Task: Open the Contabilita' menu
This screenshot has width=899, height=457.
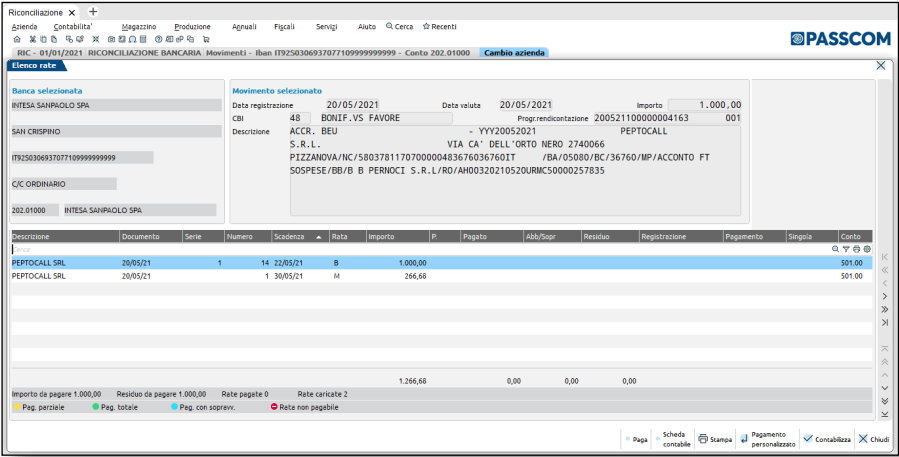Action: coord(73,27)
